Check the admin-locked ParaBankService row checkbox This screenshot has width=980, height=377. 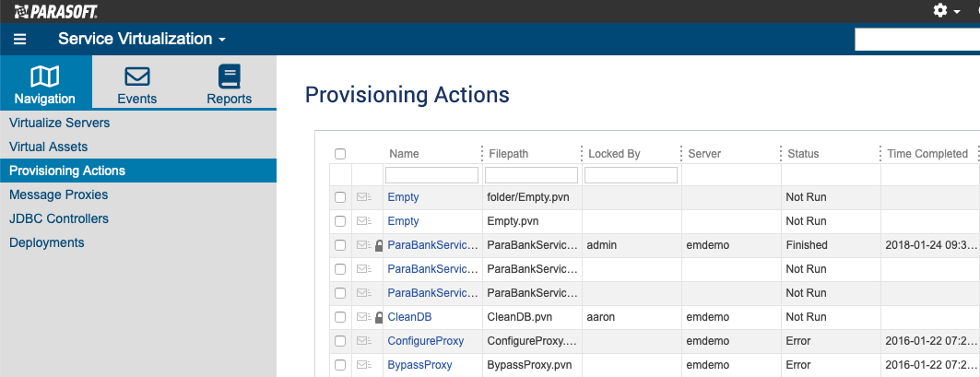coord(340,245)
